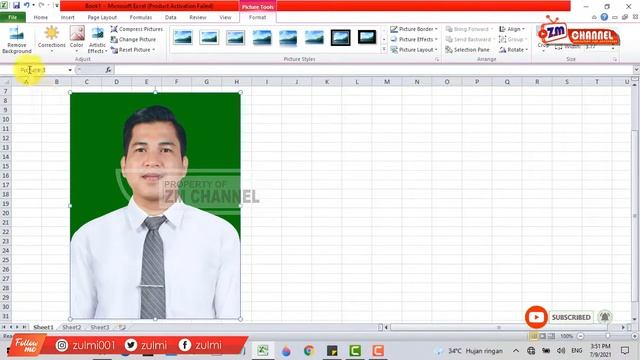Viewport: 640px width, 360px height.
Task: Open the green Camtasia taskbar icon
Action: [x=355, y=350]
